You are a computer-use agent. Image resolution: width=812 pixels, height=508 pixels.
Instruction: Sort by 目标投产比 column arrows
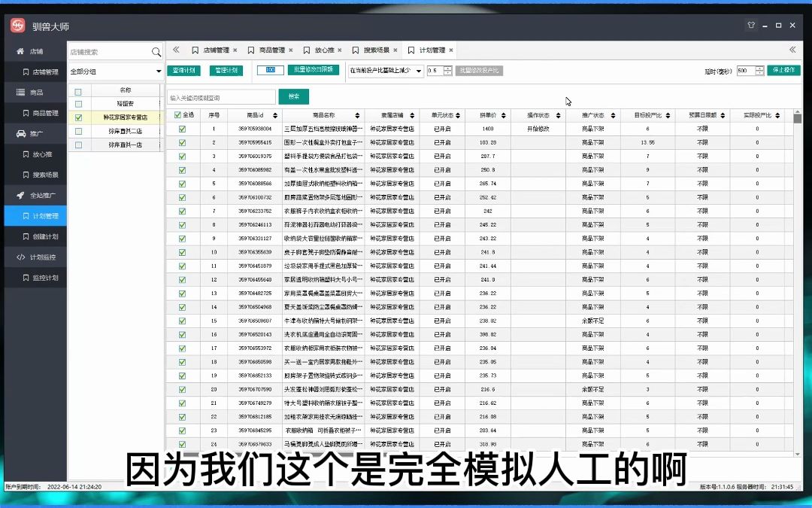tap(668, 116)
